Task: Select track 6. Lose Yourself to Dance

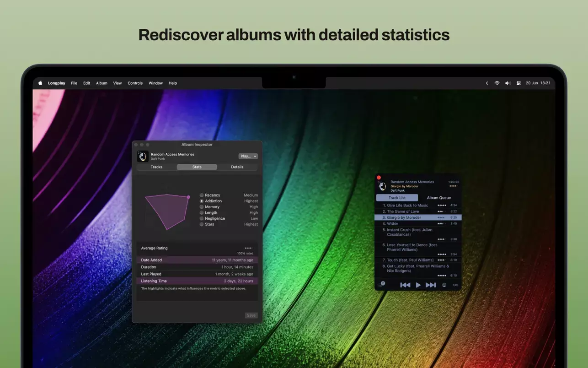Action: coord(418,249)
